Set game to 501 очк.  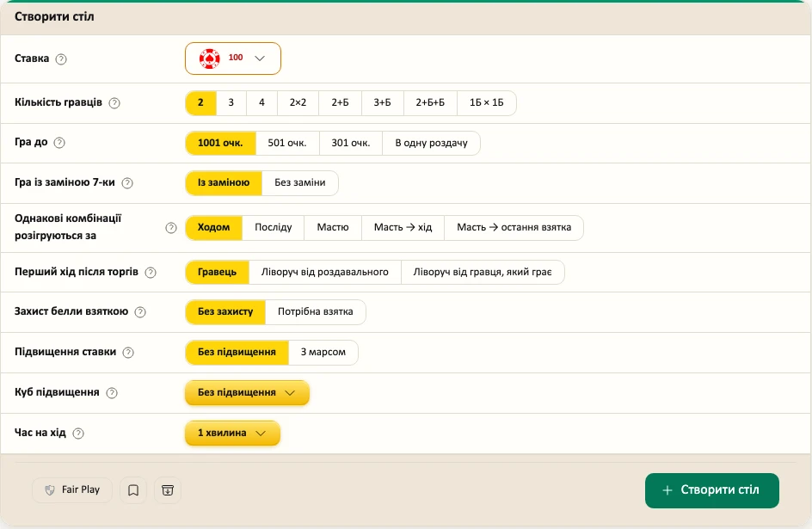[287, 143]
